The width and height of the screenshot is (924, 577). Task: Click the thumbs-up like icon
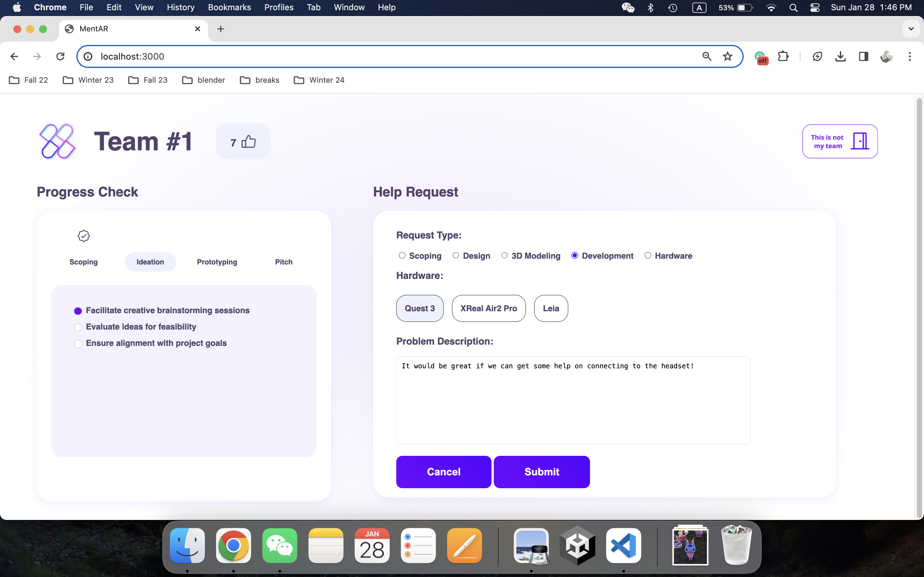click(x=249, y=142)
